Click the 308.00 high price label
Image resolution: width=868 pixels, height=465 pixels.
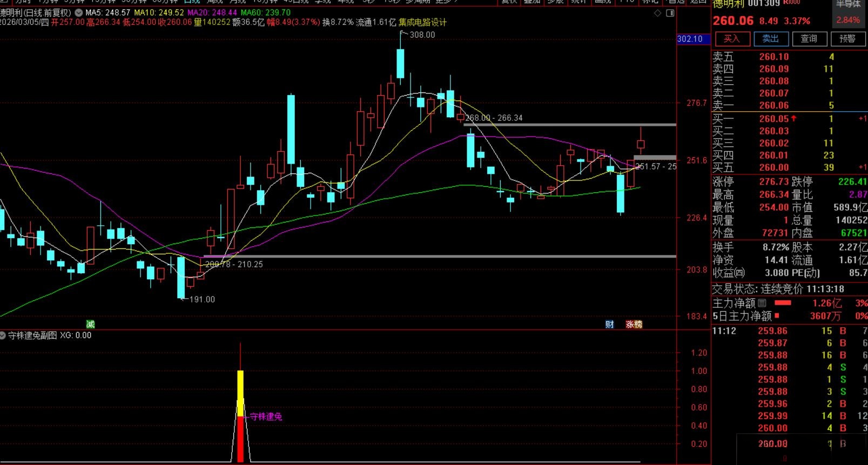[422, 35]
